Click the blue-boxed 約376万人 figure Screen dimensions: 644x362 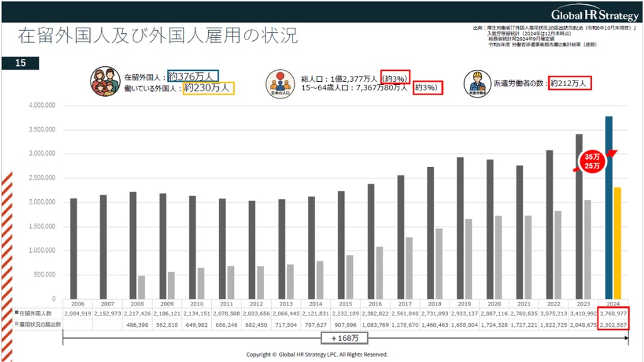(x=193, y=77)
